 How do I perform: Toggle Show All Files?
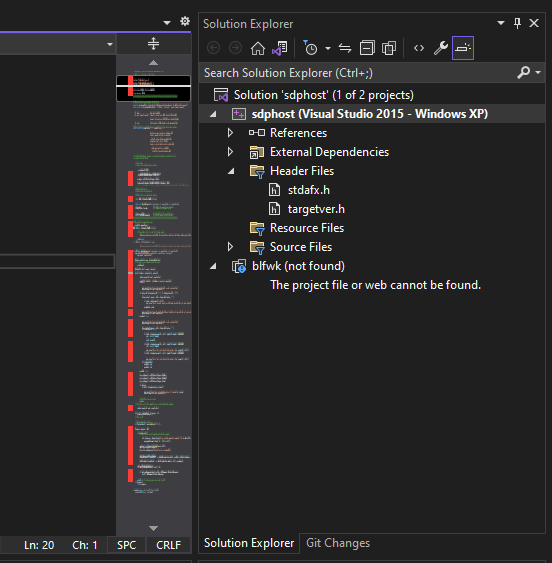pyautogui.click(x=389, y=48)
